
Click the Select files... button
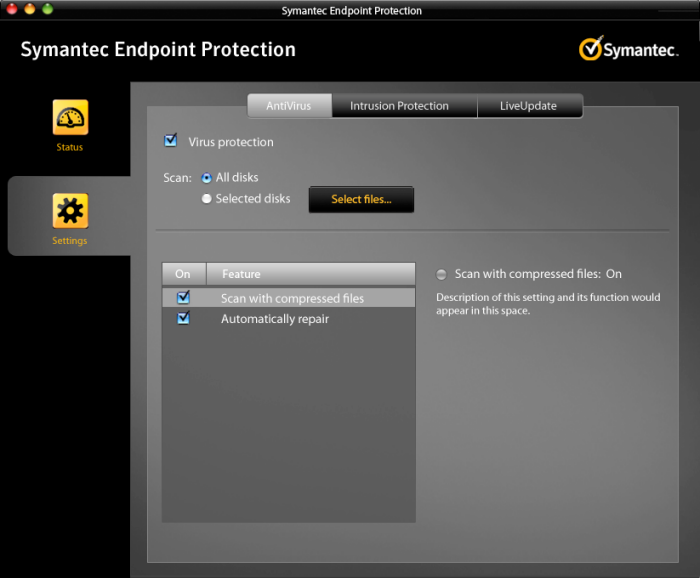click(361, 200)
